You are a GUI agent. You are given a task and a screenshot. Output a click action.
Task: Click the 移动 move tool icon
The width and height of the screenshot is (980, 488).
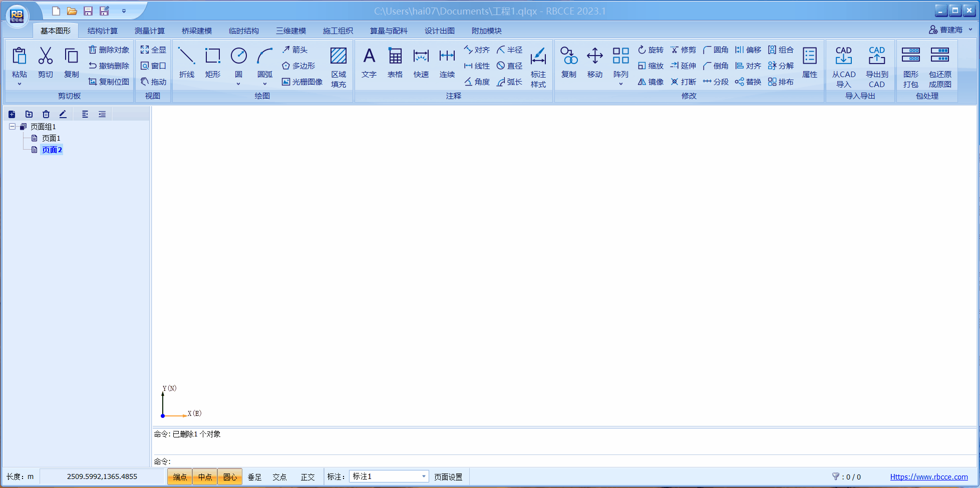click(595, 62)
